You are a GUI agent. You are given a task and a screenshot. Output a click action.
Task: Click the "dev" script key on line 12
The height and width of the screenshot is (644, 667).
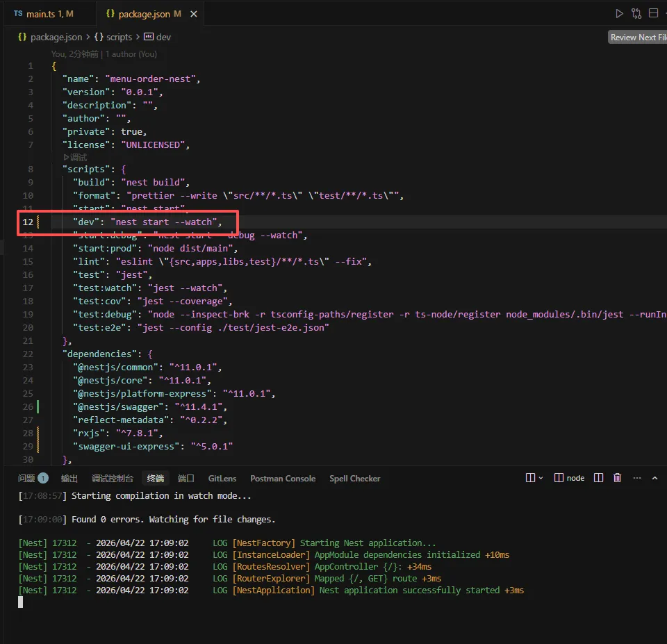(x=85, y=222)
